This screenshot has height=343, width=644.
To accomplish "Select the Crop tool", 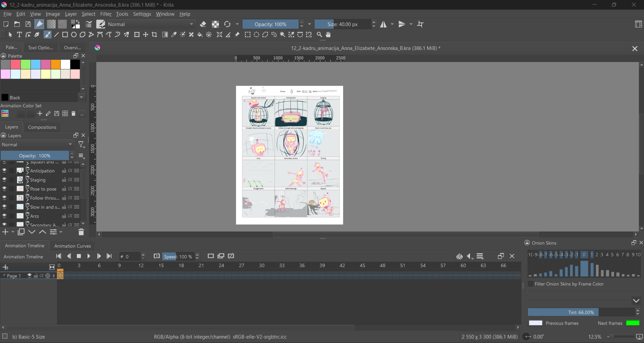I will click(154, 35).
